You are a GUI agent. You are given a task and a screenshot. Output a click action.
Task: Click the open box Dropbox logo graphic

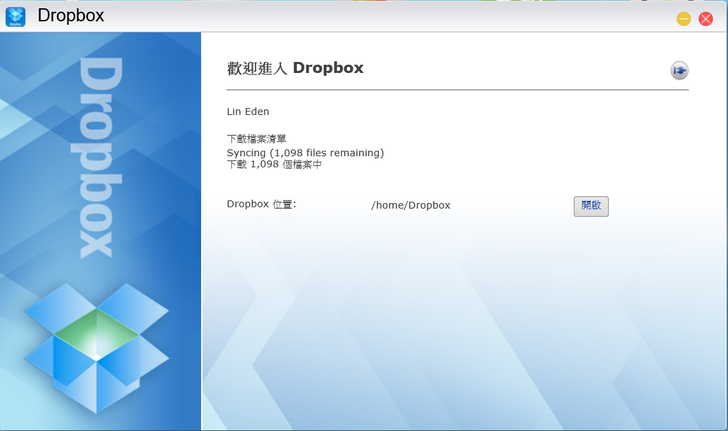pos(96,348)
